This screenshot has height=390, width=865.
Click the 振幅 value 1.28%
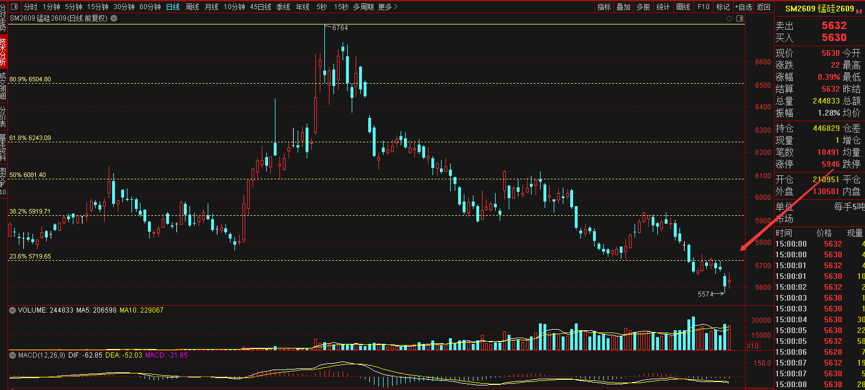point(829,113)
